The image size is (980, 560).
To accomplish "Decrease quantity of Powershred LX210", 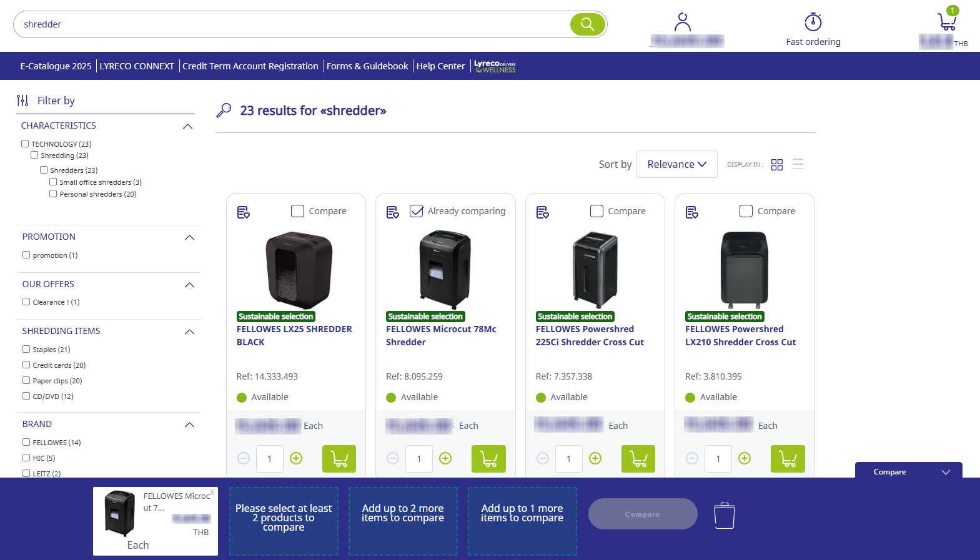I will click(x=692, y=458).
